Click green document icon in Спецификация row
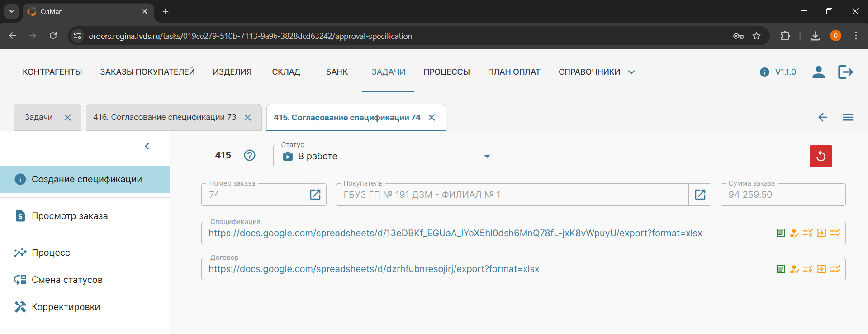868x334 pixels. 781,233
